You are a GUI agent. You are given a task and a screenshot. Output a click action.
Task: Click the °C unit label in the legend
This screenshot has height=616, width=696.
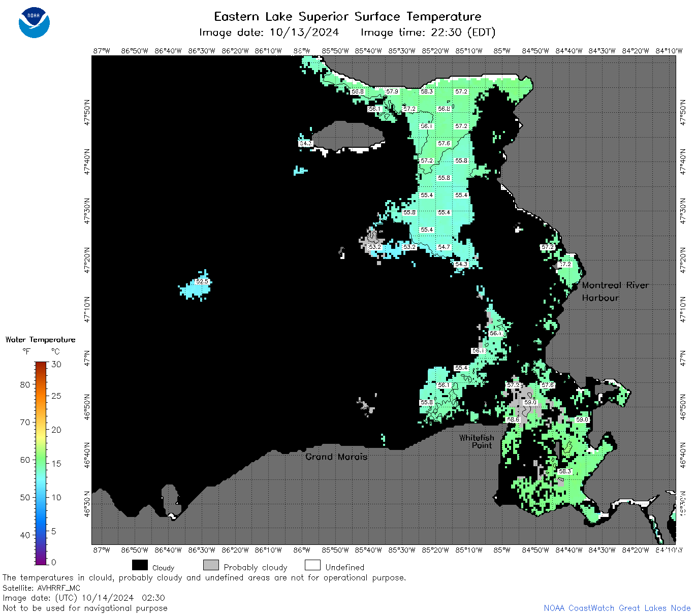55,351
